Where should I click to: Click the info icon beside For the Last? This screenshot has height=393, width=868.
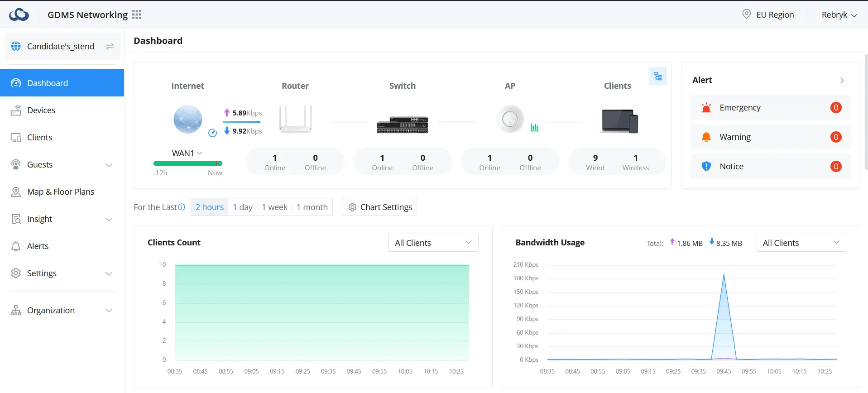(x=182, y=207)
